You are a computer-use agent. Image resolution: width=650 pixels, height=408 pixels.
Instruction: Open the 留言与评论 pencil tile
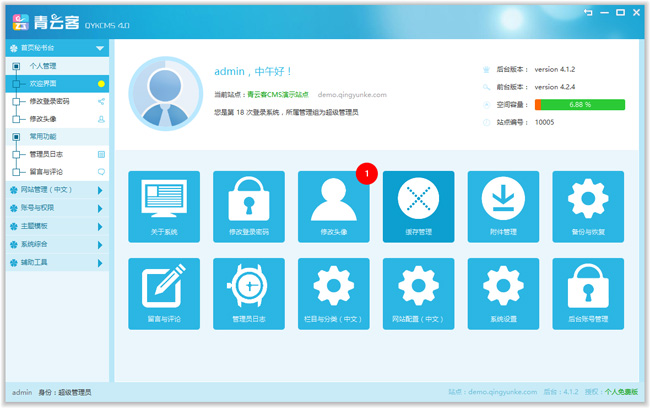[164, 294]
